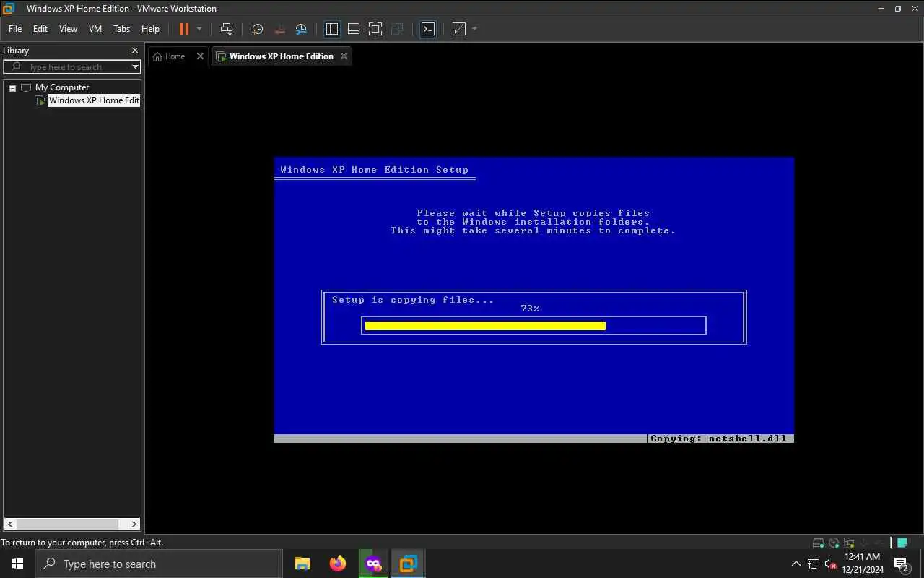Open the Edit menu

(40, 29)
